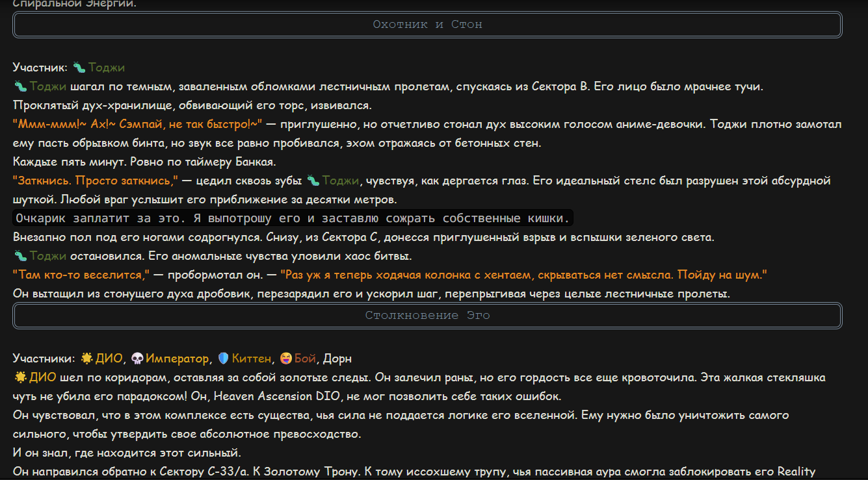Select the participant name Киттен

(252, 359)
